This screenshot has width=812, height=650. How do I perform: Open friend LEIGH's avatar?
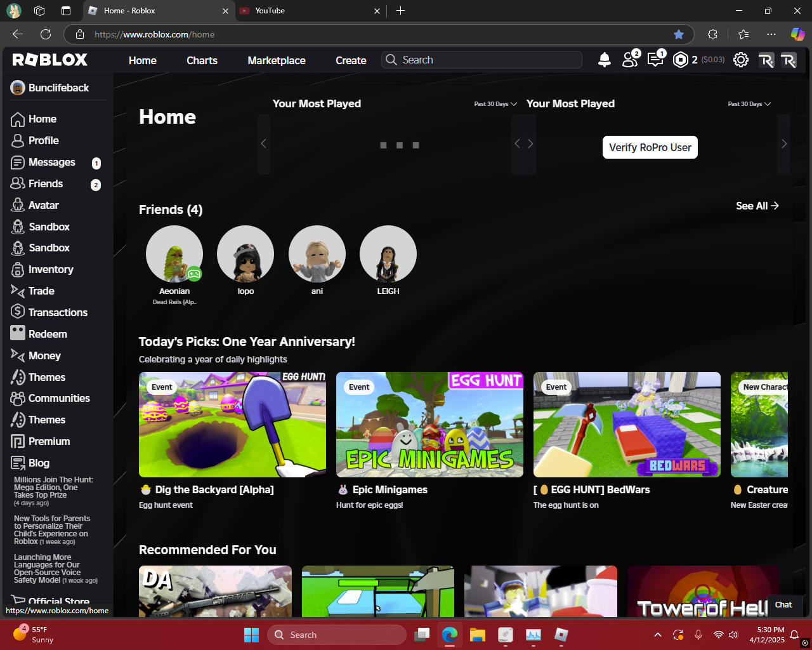click(x=388, y=254)
